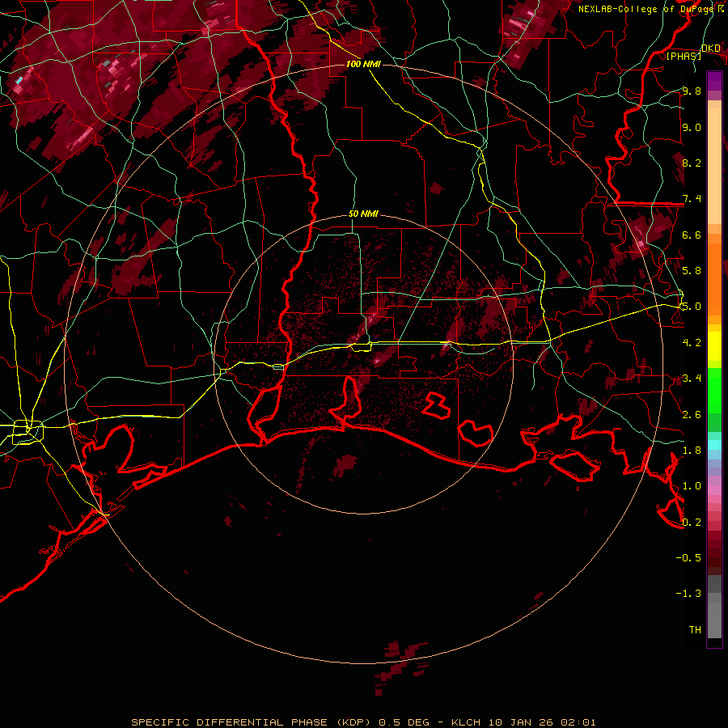The image size is (728, 728).
Task: Click the pink segment near 1.0
Action: (x=714, y=490)
